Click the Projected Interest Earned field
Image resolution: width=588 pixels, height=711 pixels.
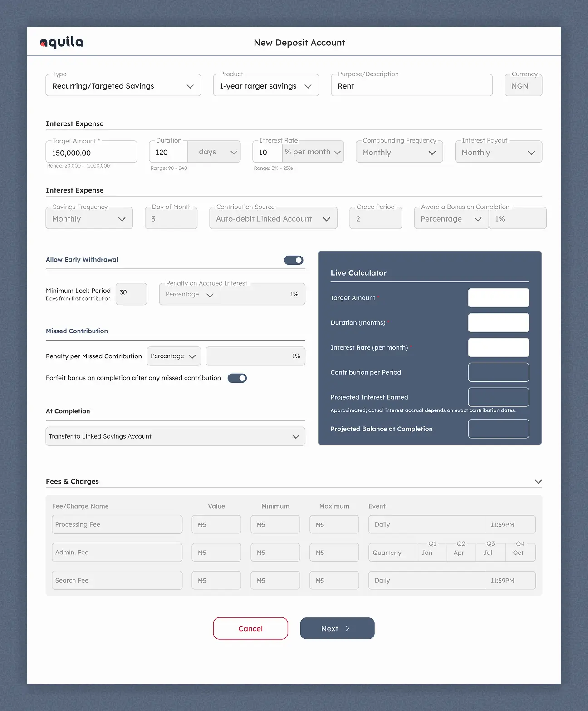click(x=499, y=397)
